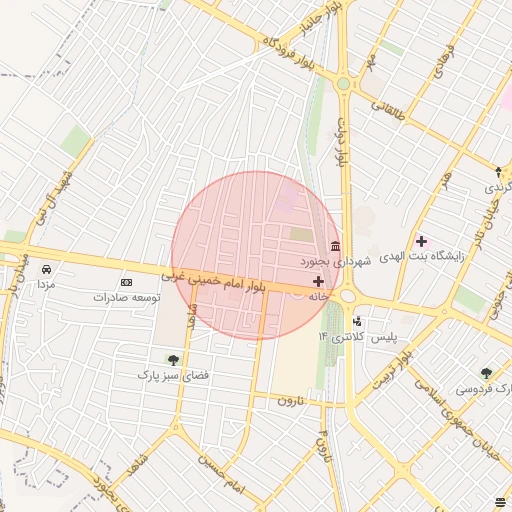Viewport: 512px width, 512px height.
Task: Click the white roundabout beside خانه
Action: 347,296
